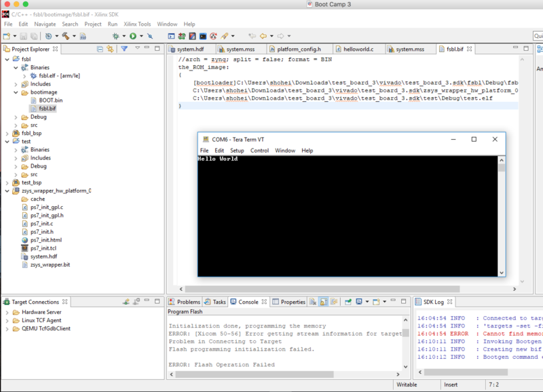The image size is (543, 392).
Task: Open the Debug dropdown arrow
Action: point(124,36)
